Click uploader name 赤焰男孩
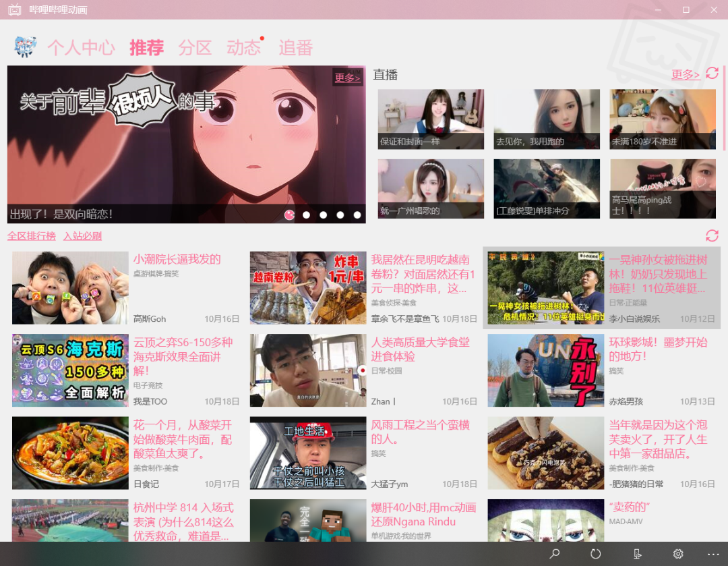The width and height of the screenshot is (728, 566). [x=626, y=401]
